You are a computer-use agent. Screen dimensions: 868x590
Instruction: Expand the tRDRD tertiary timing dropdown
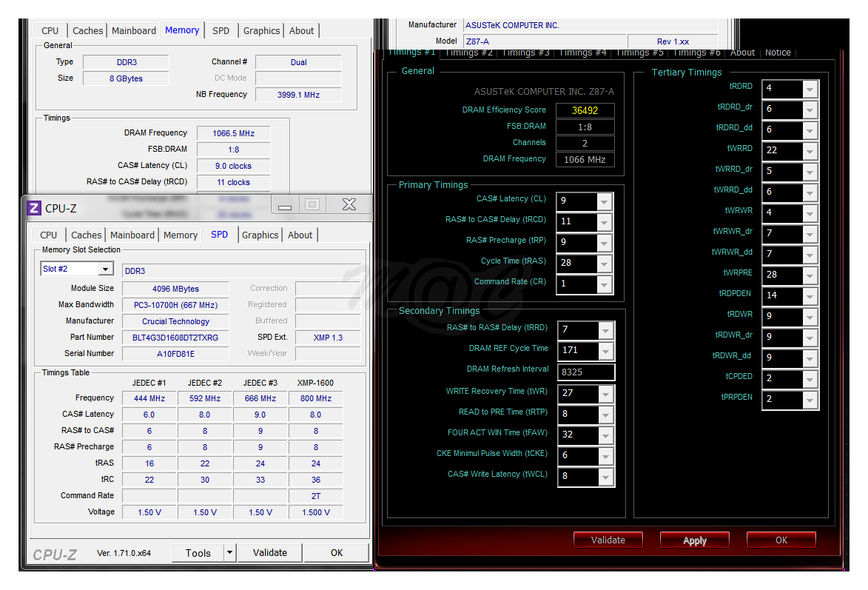pos(810,89)
